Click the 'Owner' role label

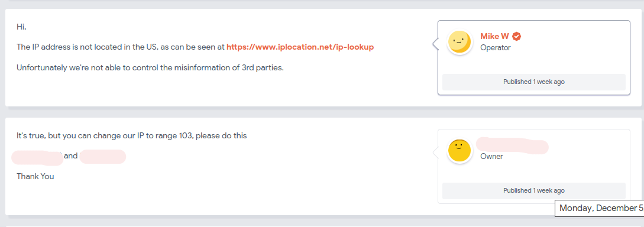(x=491, y=157)
